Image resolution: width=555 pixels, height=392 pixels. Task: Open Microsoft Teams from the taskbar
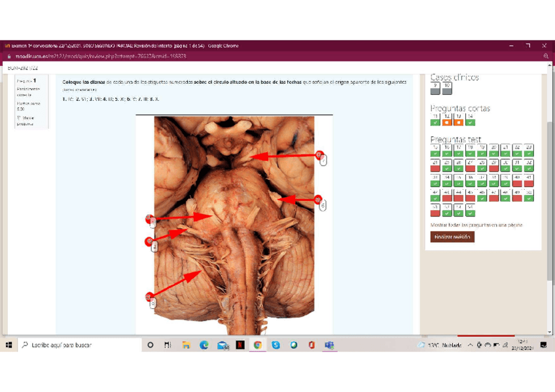tap(329, 345)
